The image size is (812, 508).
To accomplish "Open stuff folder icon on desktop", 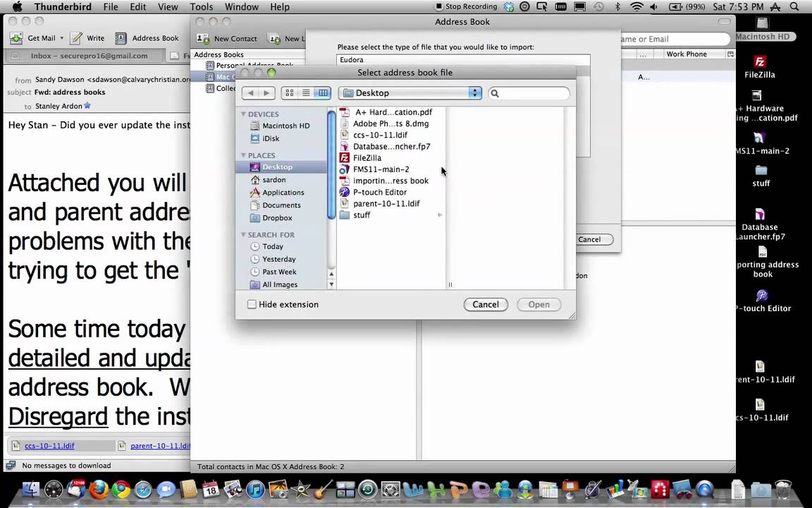I will (761, 176).
